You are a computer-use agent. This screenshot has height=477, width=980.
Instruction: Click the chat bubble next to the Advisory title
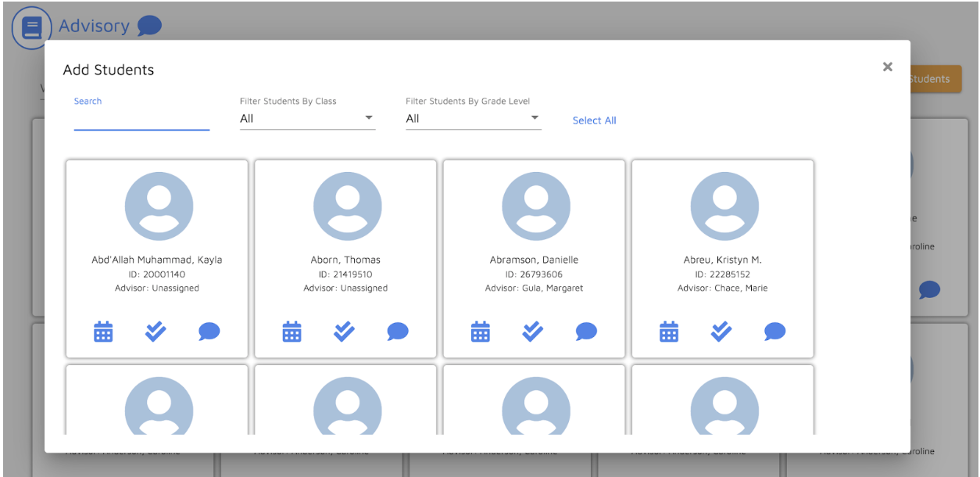click(x=148, y=26)
